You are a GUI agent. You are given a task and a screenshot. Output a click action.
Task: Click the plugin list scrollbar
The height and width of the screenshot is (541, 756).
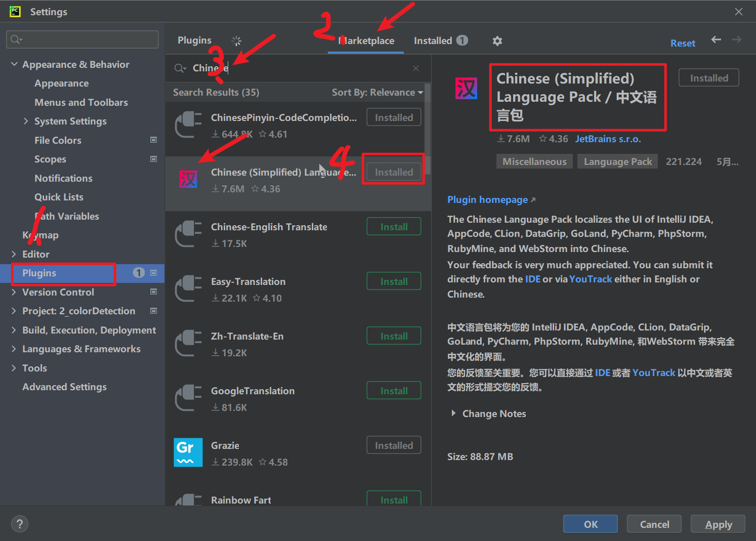point(428,129)
